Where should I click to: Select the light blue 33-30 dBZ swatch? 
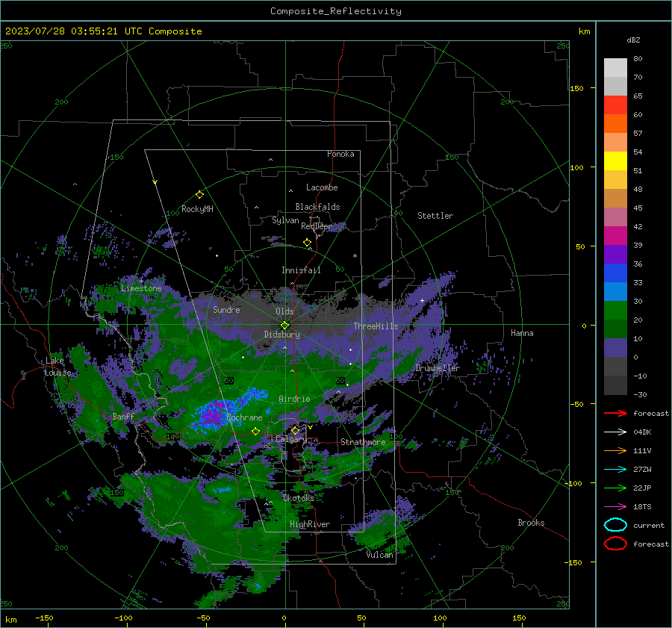pyautogui.click(x=615, y=291)
